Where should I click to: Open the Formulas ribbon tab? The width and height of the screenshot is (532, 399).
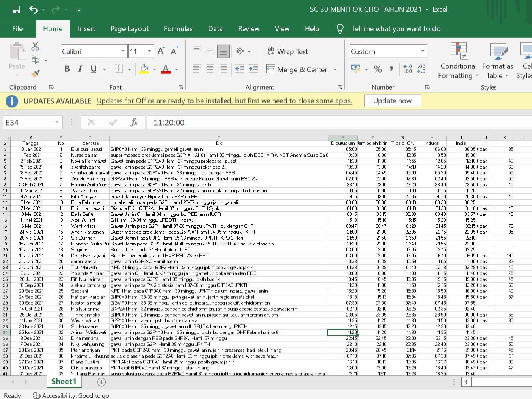[x=178, y=29]
